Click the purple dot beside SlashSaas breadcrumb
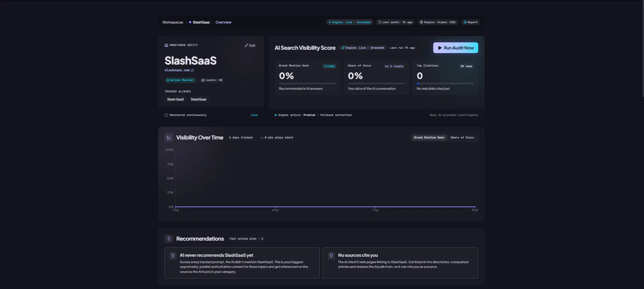 190,23
